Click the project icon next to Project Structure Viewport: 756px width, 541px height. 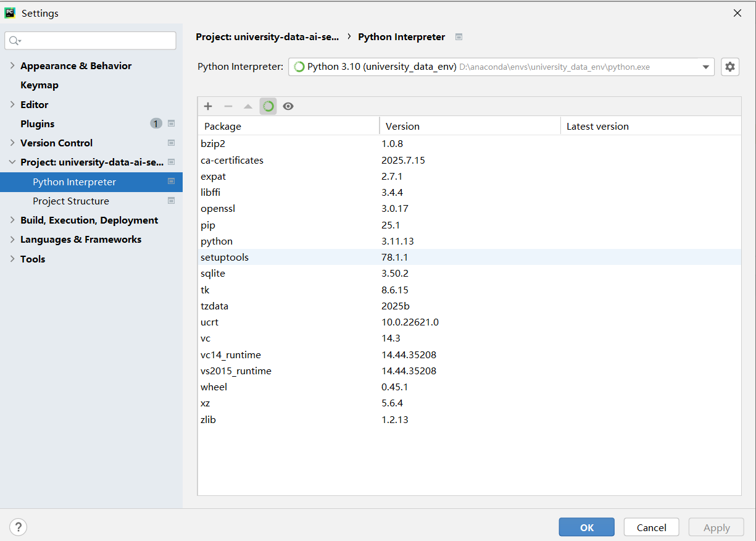[171, 201]
